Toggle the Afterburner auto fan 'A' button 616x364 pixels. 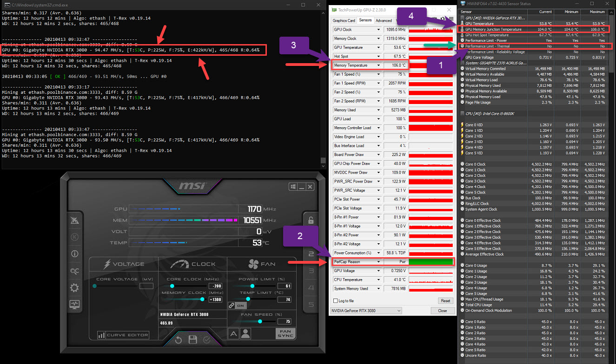coord(233,333)
